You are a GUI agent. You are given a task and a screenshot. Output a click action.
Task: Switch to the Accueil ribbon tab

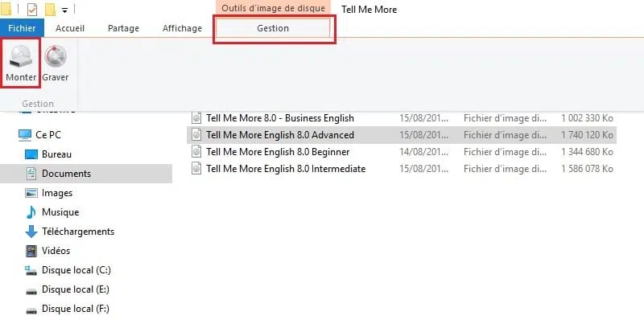point(70,28)
